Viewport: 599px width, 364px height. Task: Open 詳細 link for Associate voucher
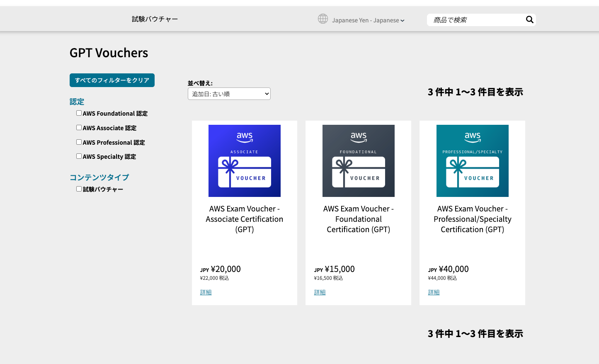pos(206,292)
